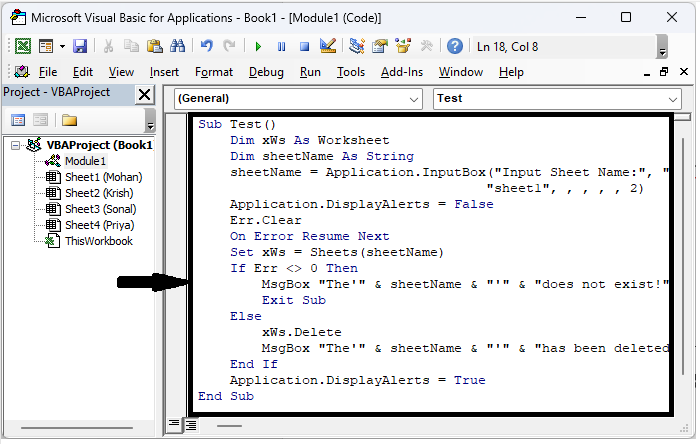
Task: Open the Tools menu
Action: pyautogui.click(x=351, y=72)
